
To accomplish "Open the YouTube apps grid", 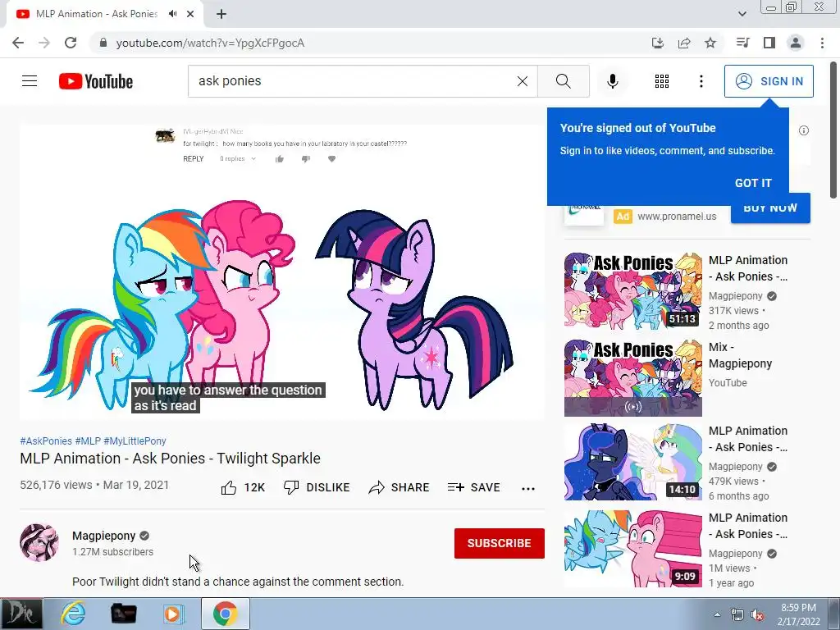I will (x=662, y=81).
